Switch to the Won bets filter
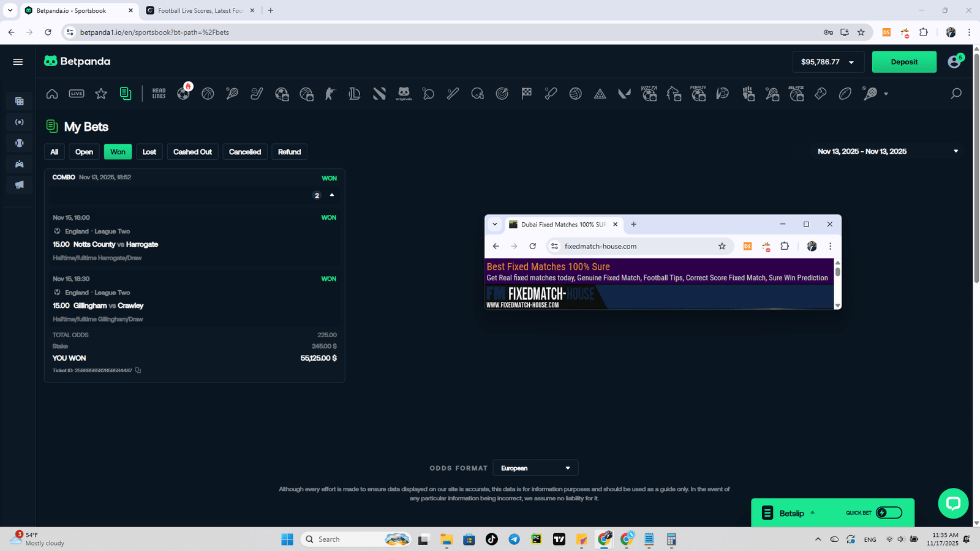 click(x=118, y=151)
